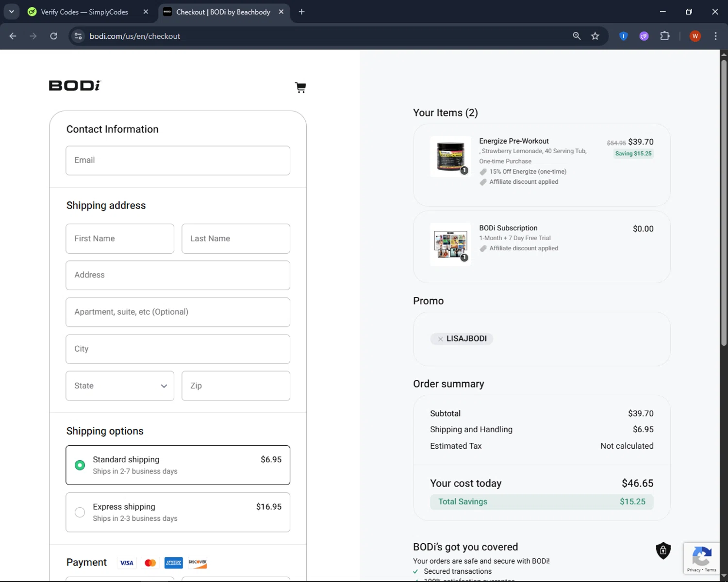
Task: Click the Total Savings $15.25 row
Action: 542,502
